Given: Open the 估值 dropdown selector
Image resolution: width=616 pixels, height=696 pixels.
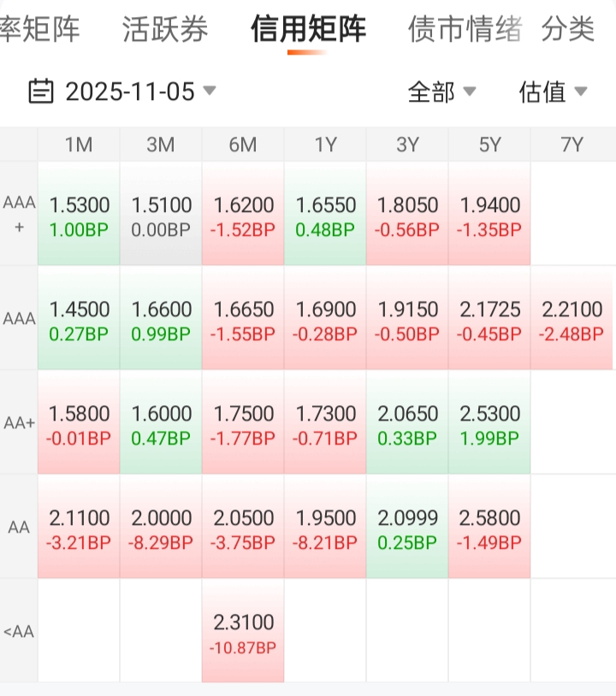Looking at the screenshot, I should [553, 91].
